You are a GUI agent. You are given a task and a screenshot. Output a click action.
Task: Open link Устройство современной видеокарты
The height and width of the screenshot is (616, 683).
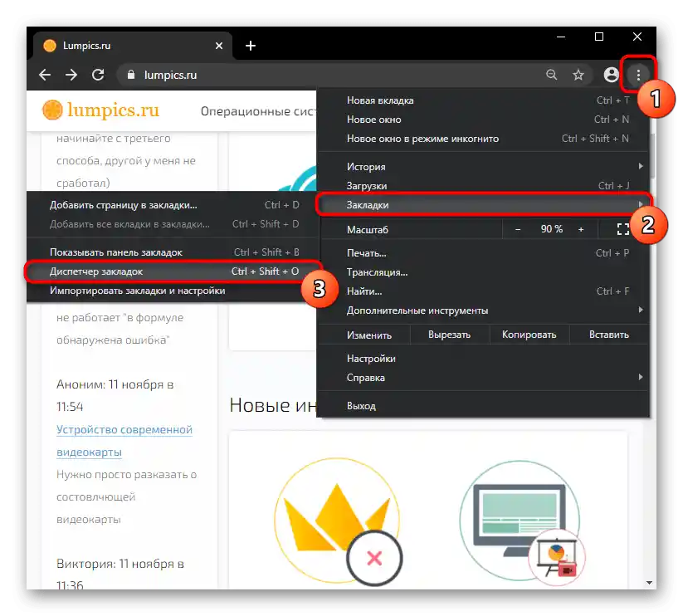(124, 441)
